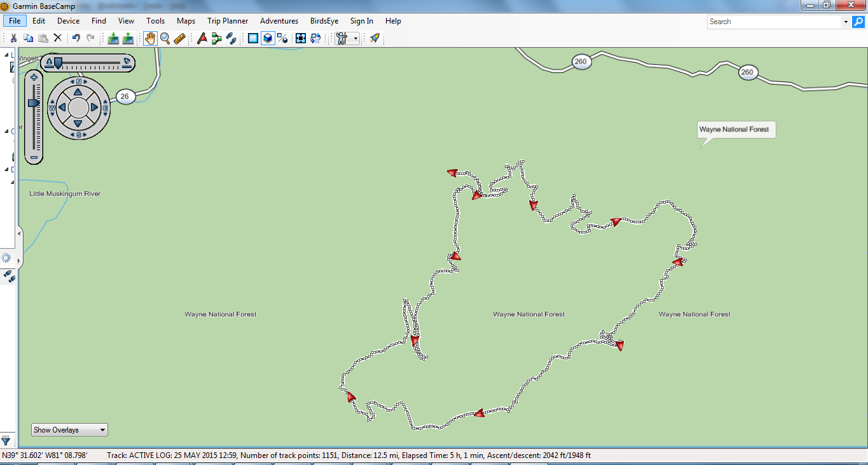Select the New Track footprints tool

[x=231, y=38]
